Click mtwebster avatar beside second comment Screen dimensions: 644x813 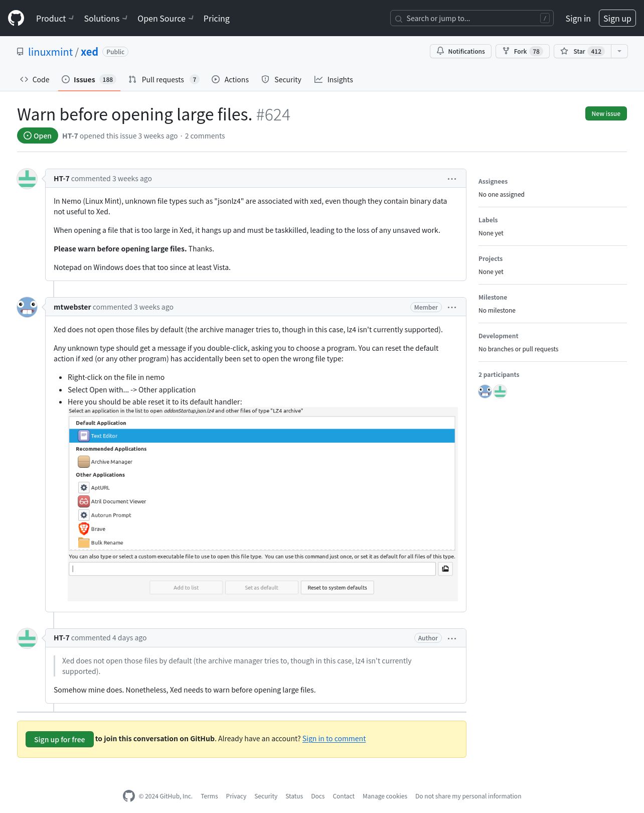27,307
